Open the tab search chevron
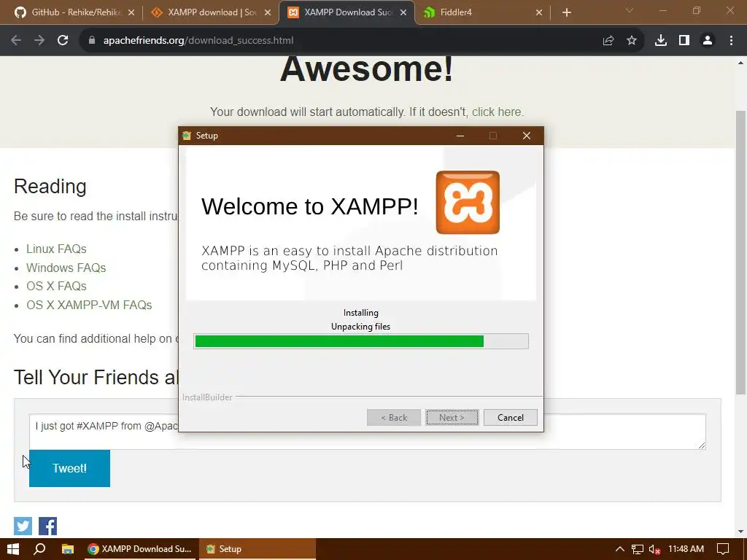The height and width of the screenshot is (560, 747). [630, 10]
